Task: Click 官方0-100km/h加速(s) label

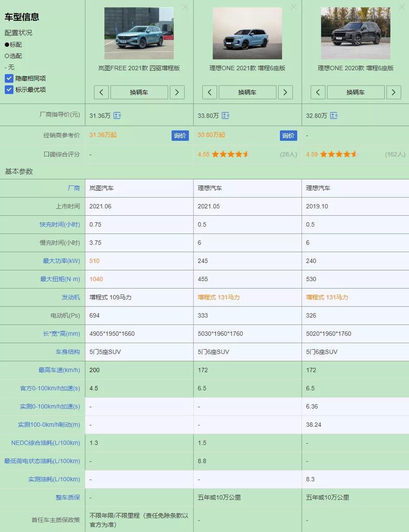Action: [x=50, y=388]
